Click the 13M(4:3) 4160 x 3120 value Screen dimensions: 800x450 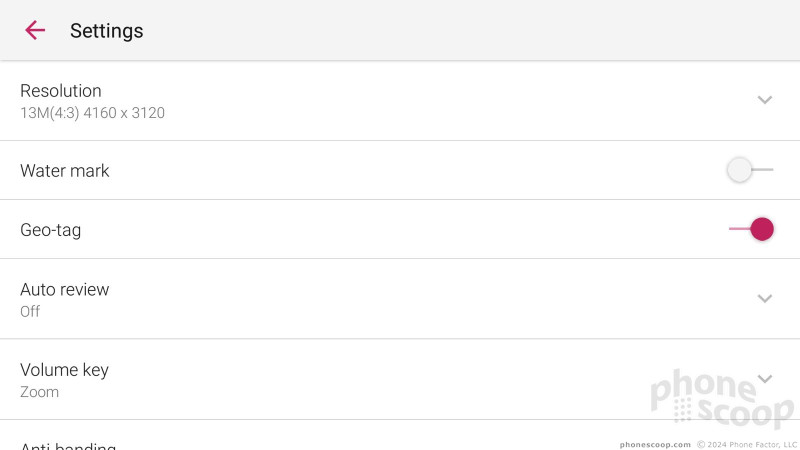pos(92,113)
